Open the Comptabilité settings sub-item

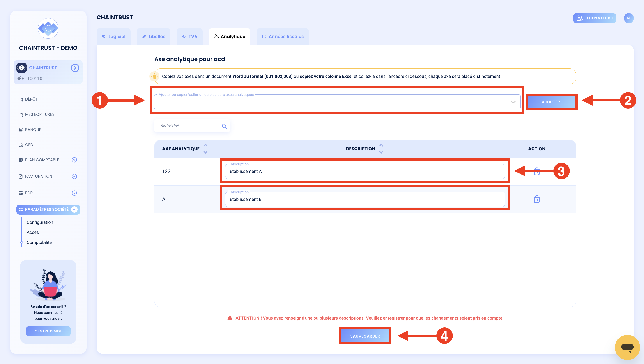pyautogui.click(x=39, y=242)
